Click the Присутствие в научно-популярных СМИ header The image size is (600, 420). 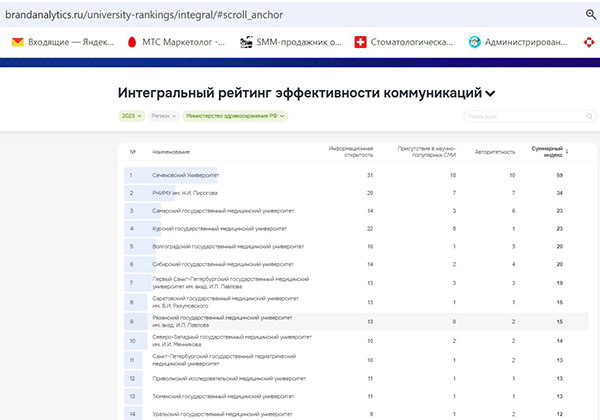(427, 152)
